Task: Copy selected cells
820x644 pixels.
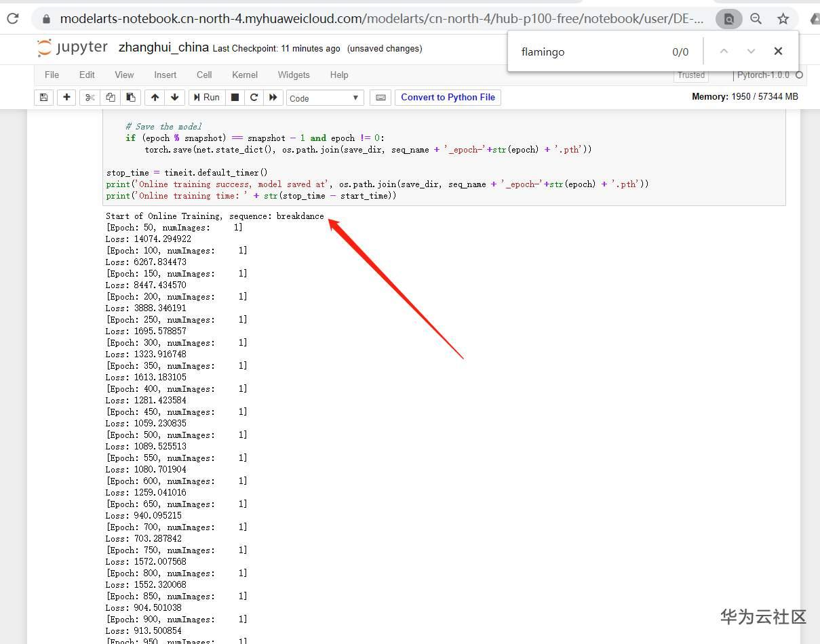Action: tap(110, 98)
